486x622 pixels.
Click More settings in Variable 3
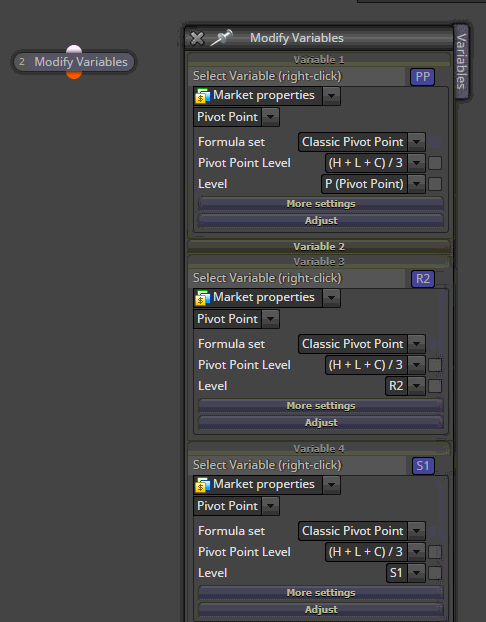321,405
